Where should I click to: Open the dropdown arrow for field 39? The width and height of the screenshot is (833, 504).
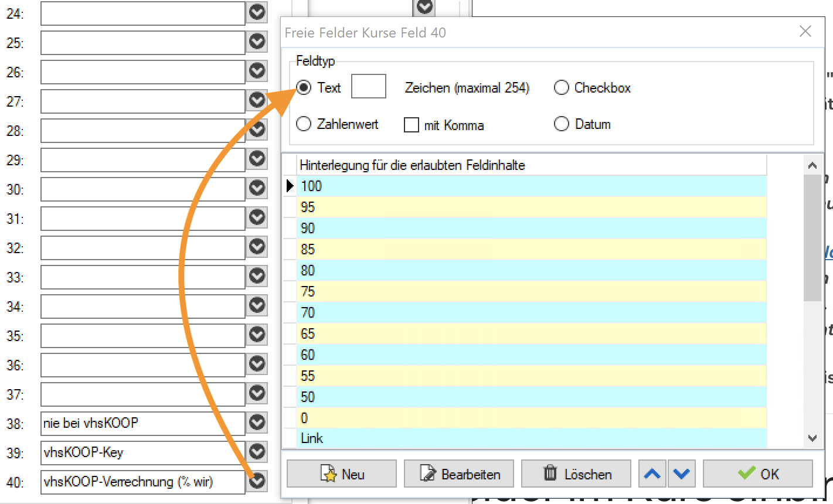point(257,451)
